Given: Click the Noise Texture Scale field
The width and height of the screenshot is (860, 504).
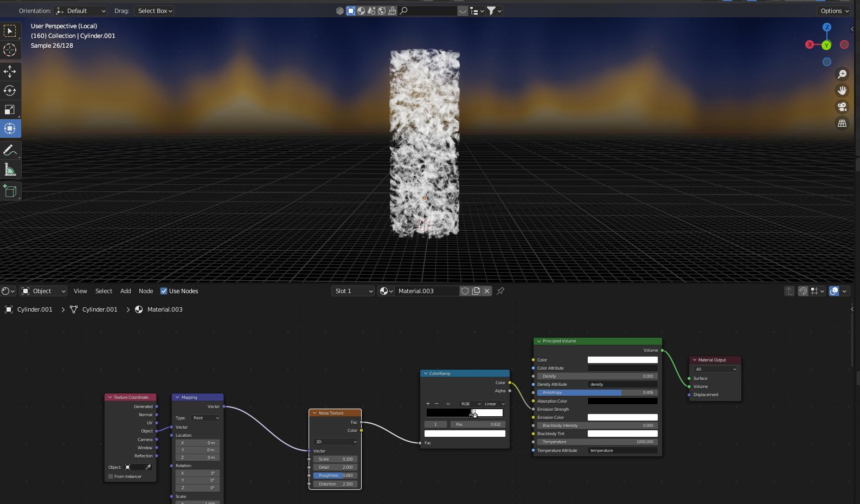Looking at the screenshot, I should pos(335,459).
